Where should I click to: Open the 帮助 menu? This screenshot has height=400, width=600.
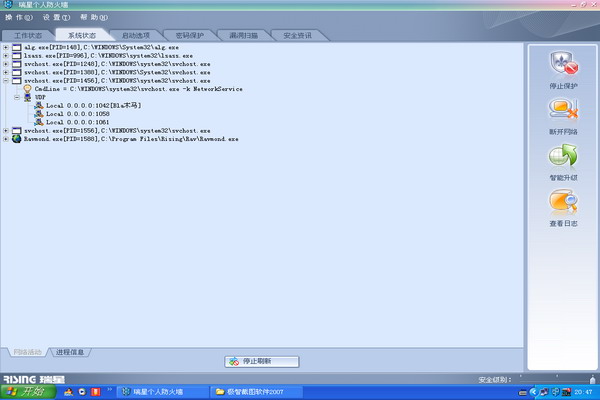[x=94, y=17]
